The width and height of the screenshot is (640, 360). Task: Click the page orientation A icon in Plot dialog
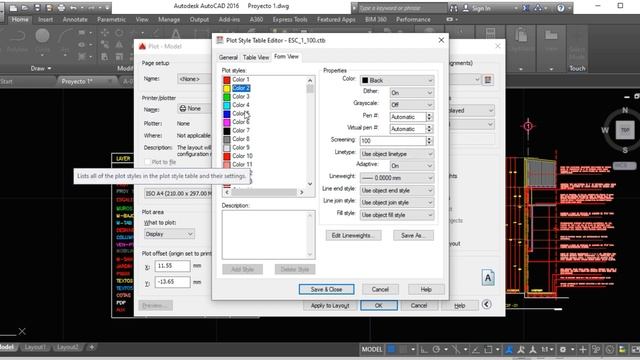pyautogui.click(x=488, y=278)
